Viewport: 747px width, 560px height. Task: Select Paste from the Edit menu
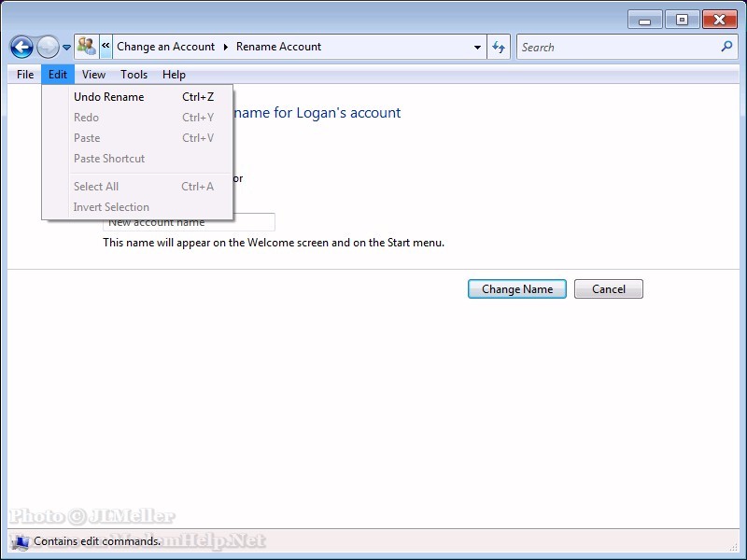click(137, 137)
